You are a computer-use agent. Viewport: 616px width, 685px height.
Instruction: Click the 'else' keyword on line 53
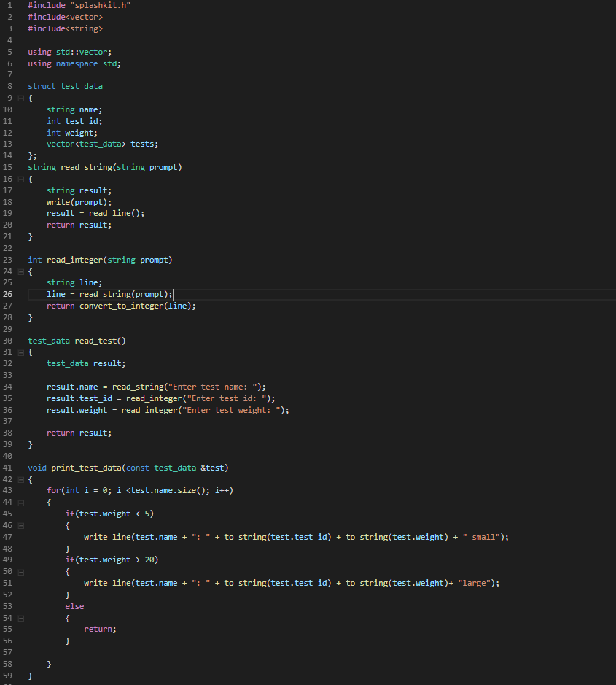click(x=74, y=607)
